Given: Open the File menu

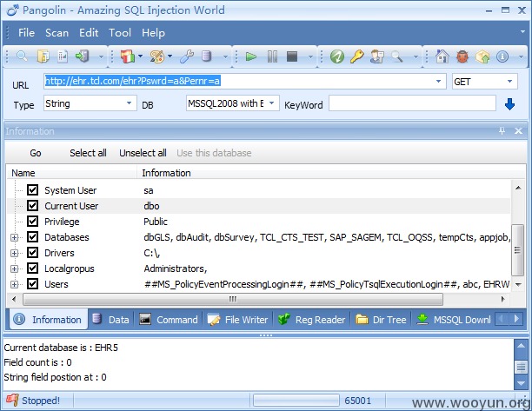Looking at the screenshot, I should 26,33.
